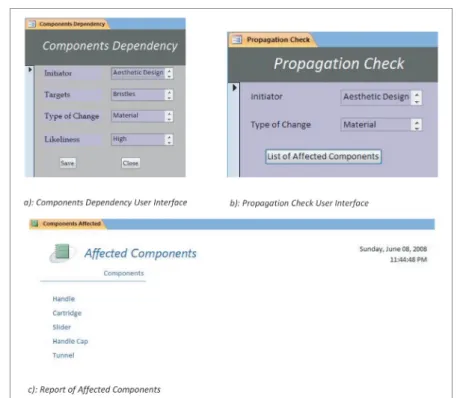Click the Likeliness label
460x398 pixels.
[x=62, y=139]
